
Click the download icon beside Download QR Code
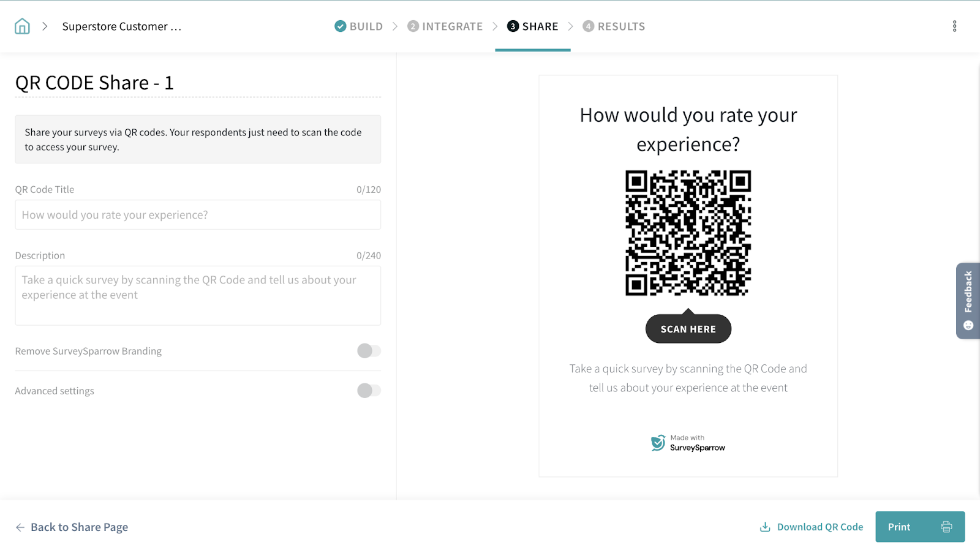[765, 527]
